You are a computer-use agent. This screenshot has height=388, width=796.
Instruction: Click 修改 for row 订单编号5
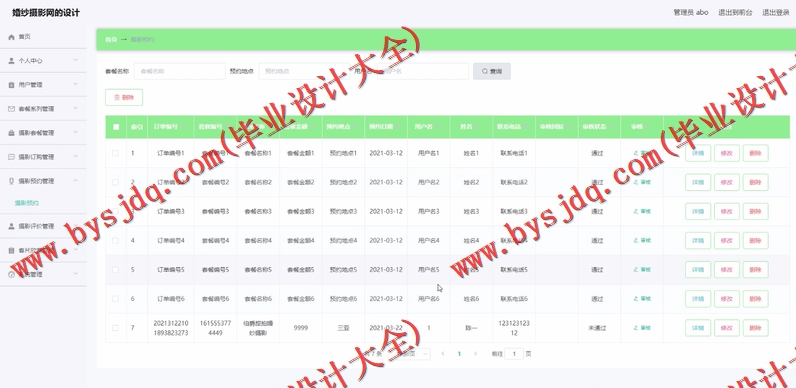[x=727, y=270]
